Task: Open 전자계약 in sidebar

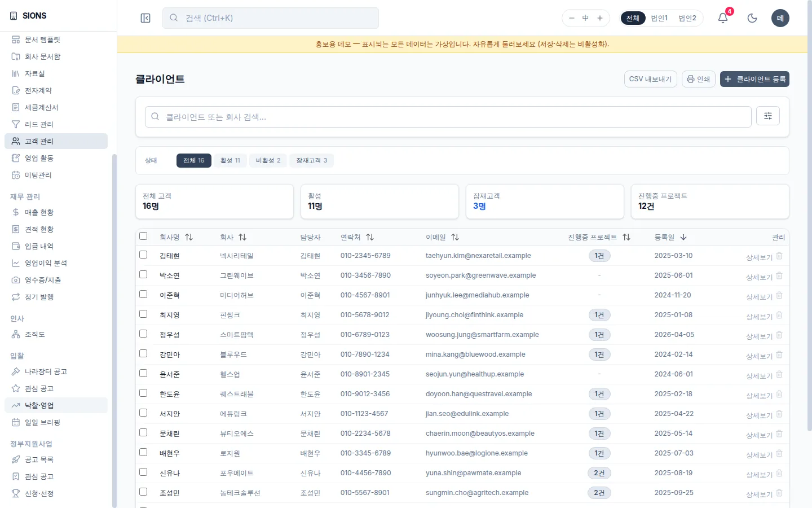Action: (56, 90)
